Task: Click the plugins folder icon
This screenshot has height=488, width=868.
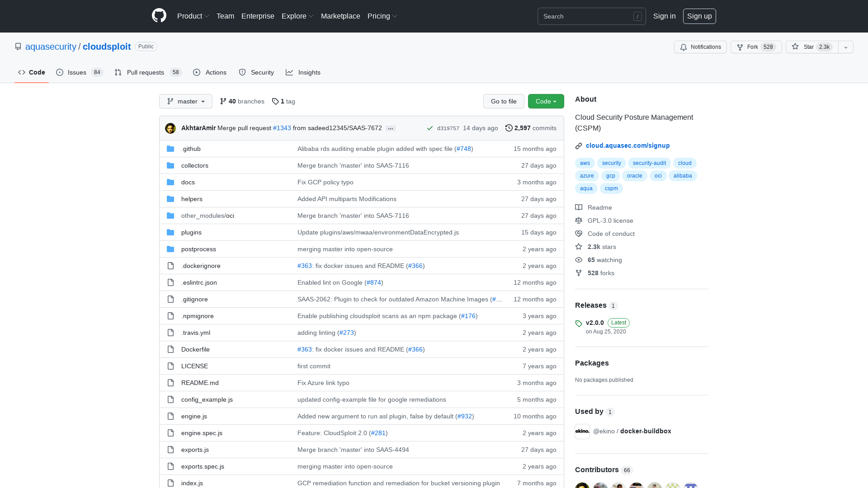Action: pyautogui.click(x=170, y=232)
